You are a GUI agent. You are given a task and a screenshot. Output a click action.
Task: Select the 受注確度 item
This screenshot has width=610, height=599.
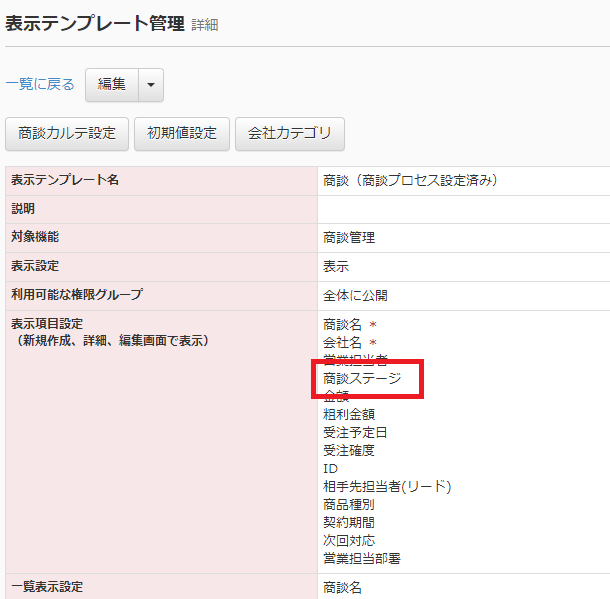(349, 451)
